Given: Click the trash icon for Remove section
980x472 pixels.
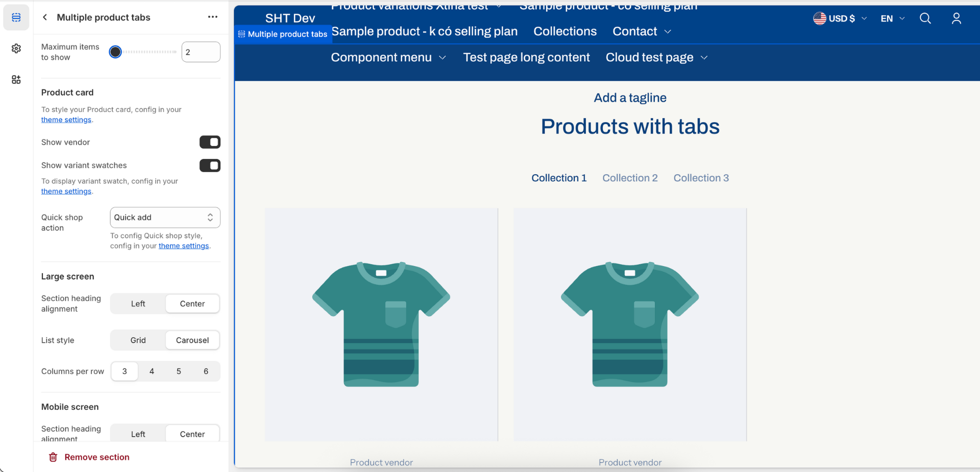Looking at the screenshot, I should (x=53, y=457).
